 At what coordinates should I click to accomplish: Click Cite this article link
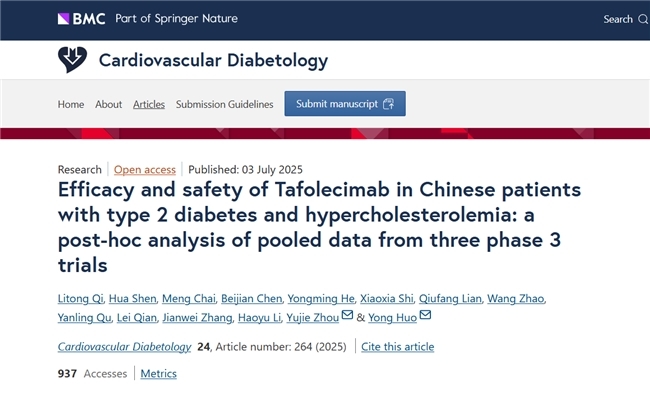[x=398, y=347]
